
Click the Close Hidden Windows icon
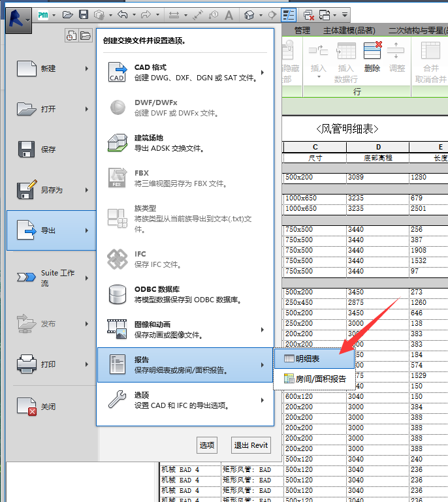click(309, 15)
